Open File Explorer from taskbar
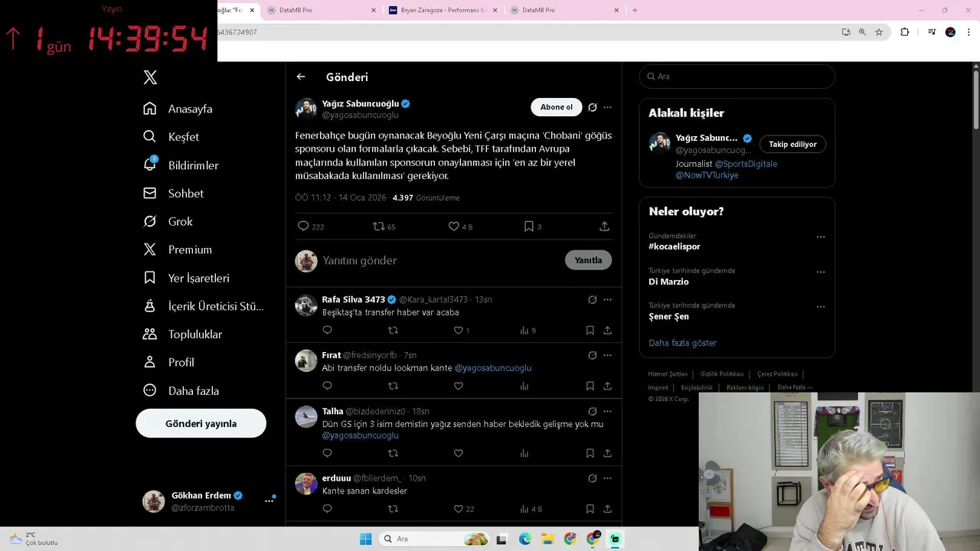The image size is (980, 551). (547, 539)
